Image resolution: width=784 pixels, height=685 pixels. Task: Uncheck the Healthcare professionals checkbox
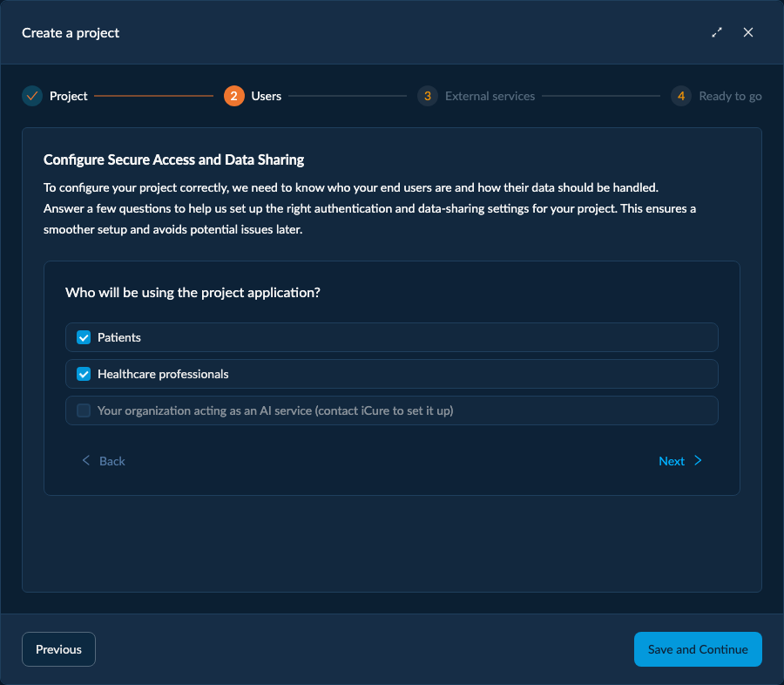(x=84, y=374)
